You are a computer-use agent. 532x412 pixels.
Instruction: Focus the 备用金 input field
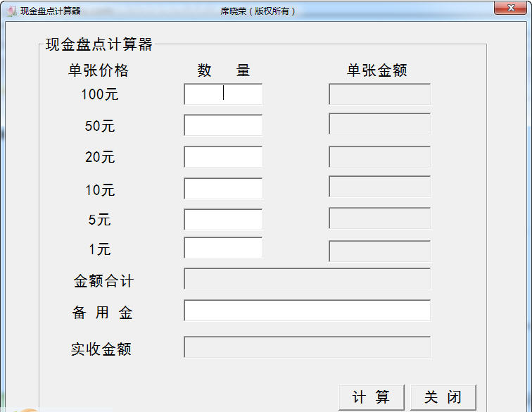(307, 311)
